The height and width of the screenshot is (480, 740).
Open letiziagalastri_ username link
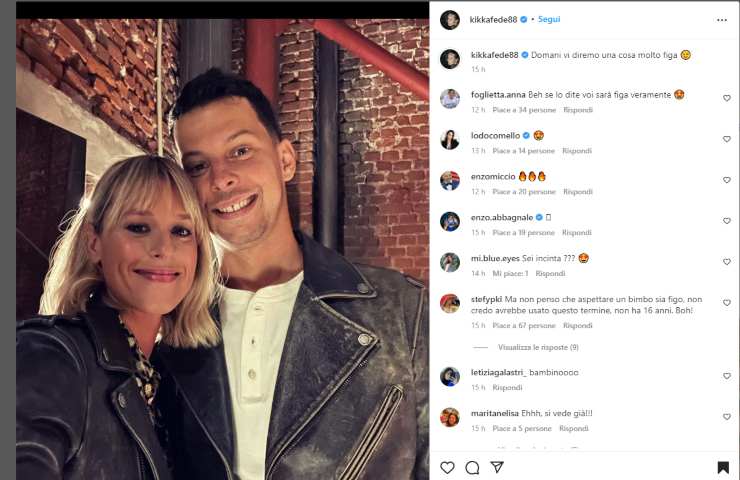(498, 372)
